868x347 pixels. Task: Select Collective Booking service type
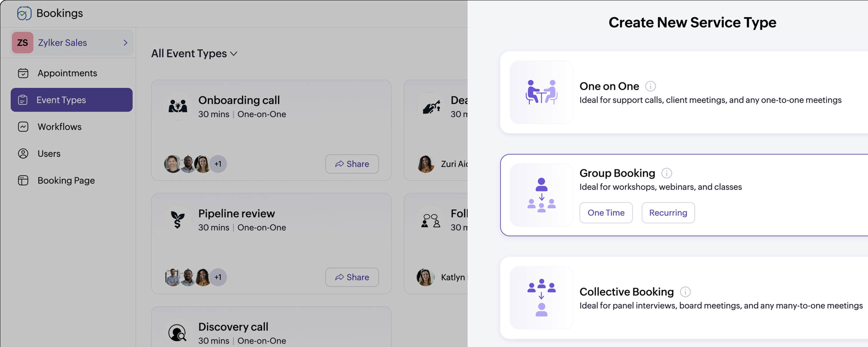684,298
